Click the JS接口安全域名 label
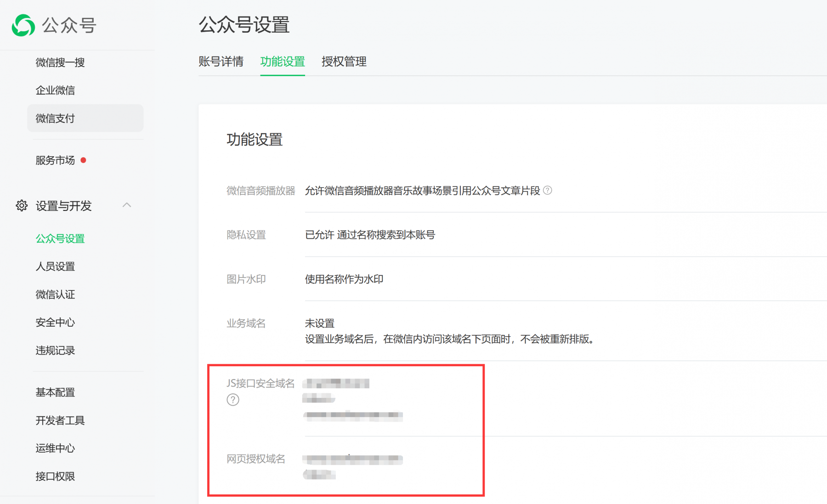 pyautogui.click(x=261, y=383)
